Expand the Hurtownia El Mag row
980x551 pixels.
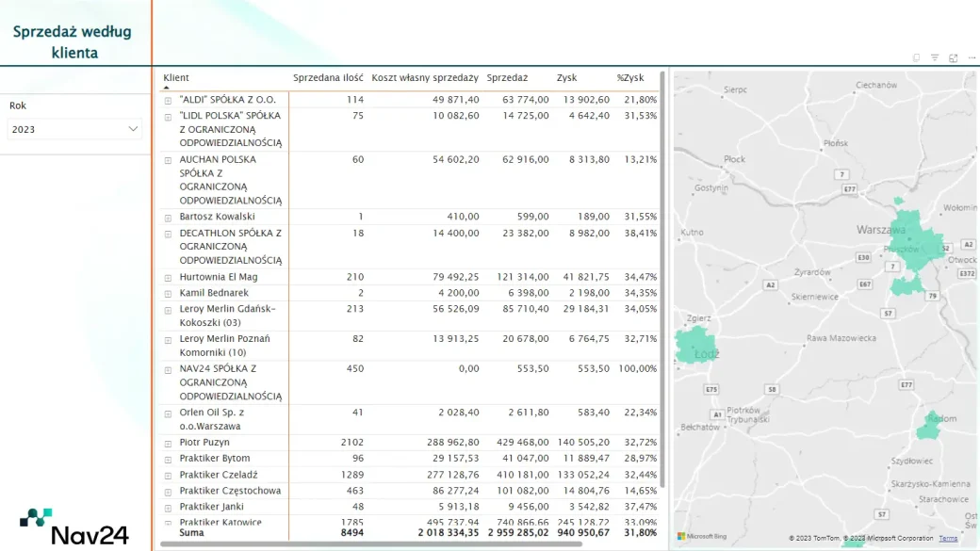pyautogui.click(x=168, y=277)
